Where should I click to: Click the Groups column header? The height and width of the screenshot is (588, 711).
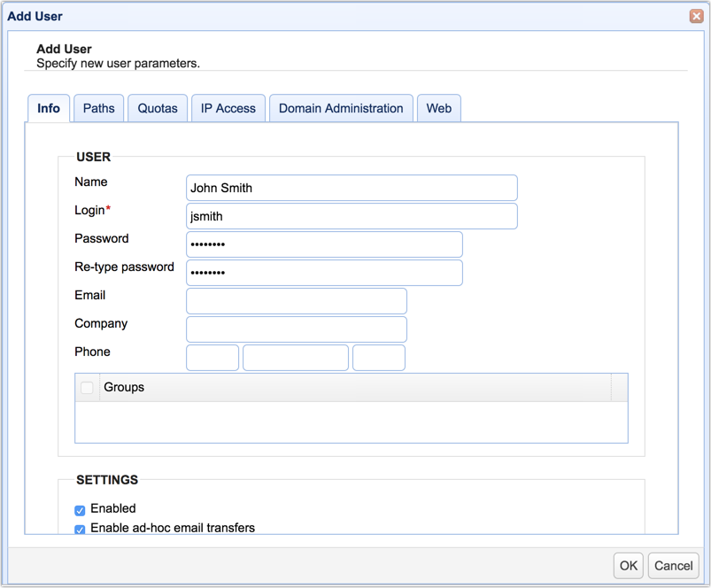(x=123, y=387)
